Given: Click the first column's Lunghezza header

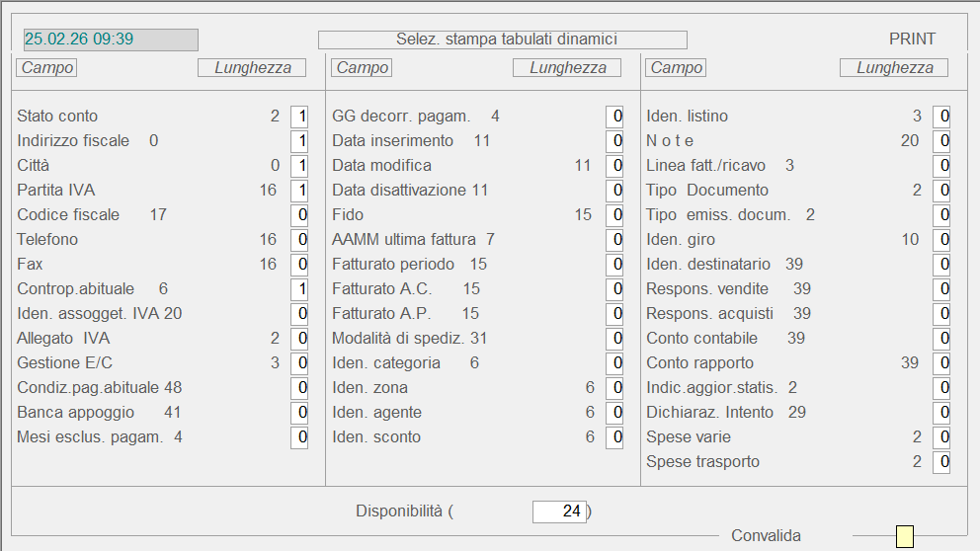Looking at the screenshot, I should [x=253, y=68].
